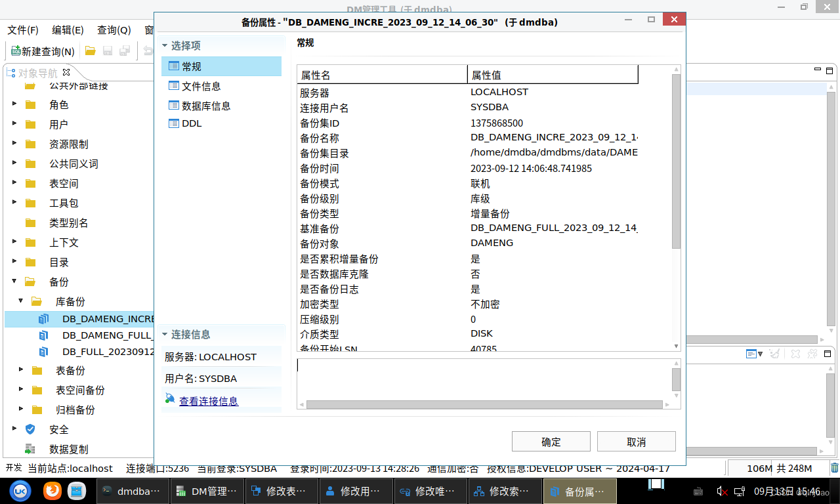Click the taskbar clock
840x504 pixels.
787,491
